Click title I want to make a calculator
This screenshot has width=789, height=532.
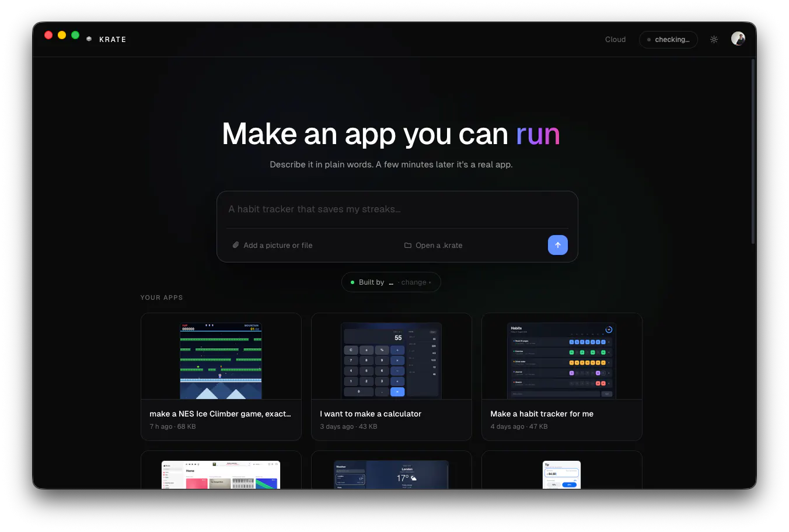(x=371, y=414)
